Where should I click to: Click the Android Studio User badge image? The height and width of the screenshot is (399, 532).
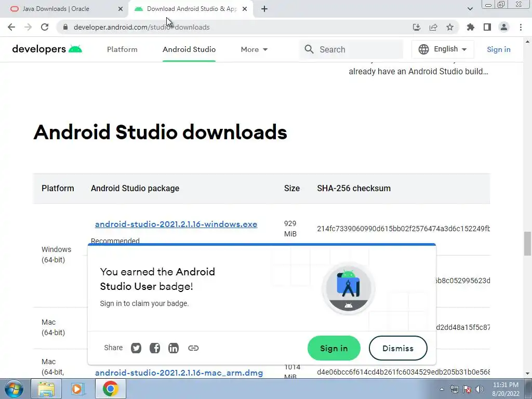click(x=348, y=288)
